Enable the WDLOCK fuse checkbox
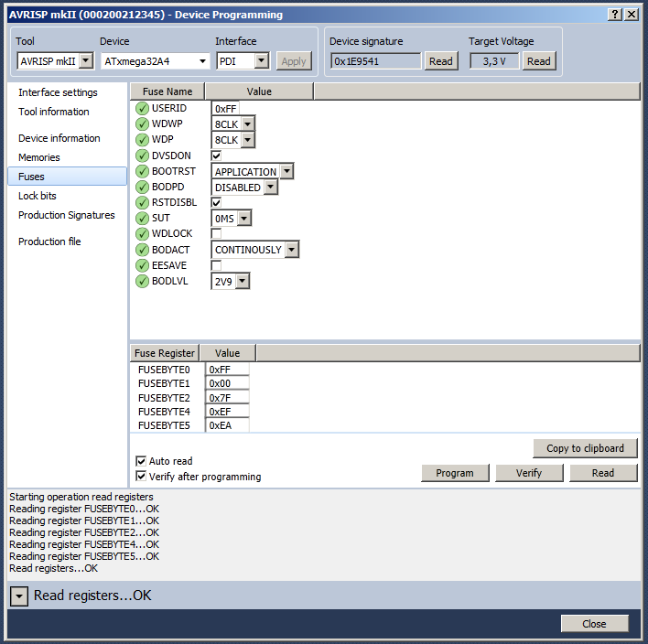The width and height of the screenshot is (648, 644). pyautogui.click(x=216, y=233)
